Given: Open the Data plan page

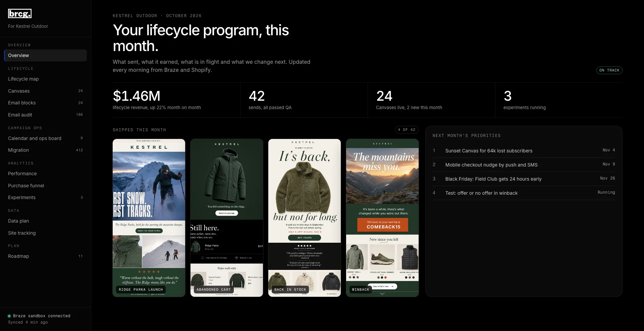Looking at the screenshot, I should 45,221.
